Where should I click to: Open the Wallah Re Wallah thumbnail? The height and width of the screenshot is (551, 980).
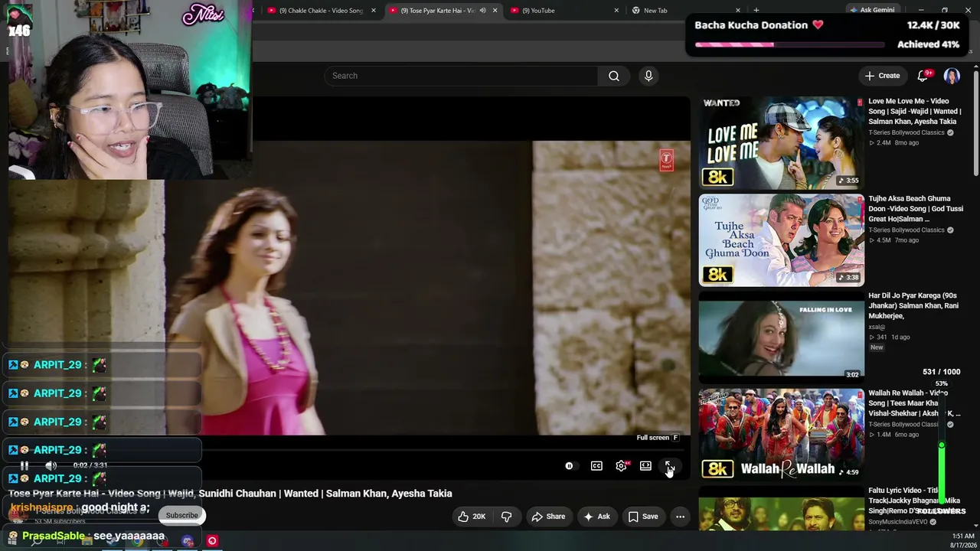coord(781,434)
